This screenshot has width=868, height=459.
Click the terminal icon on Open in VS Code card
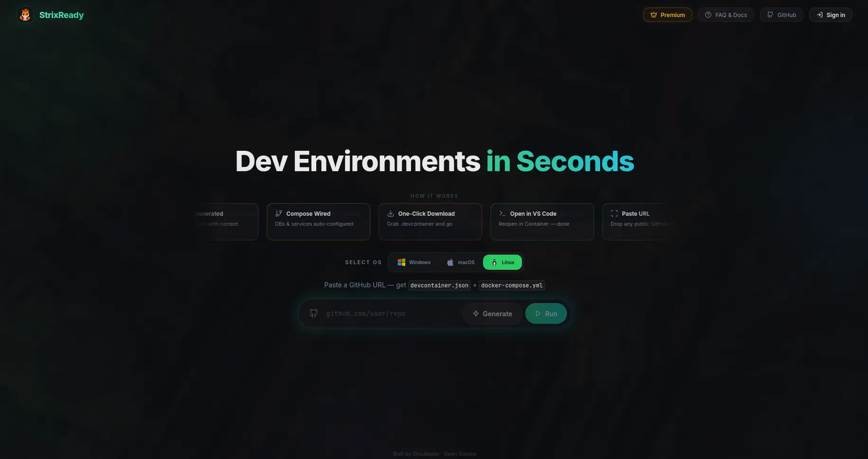click(502, 213)
